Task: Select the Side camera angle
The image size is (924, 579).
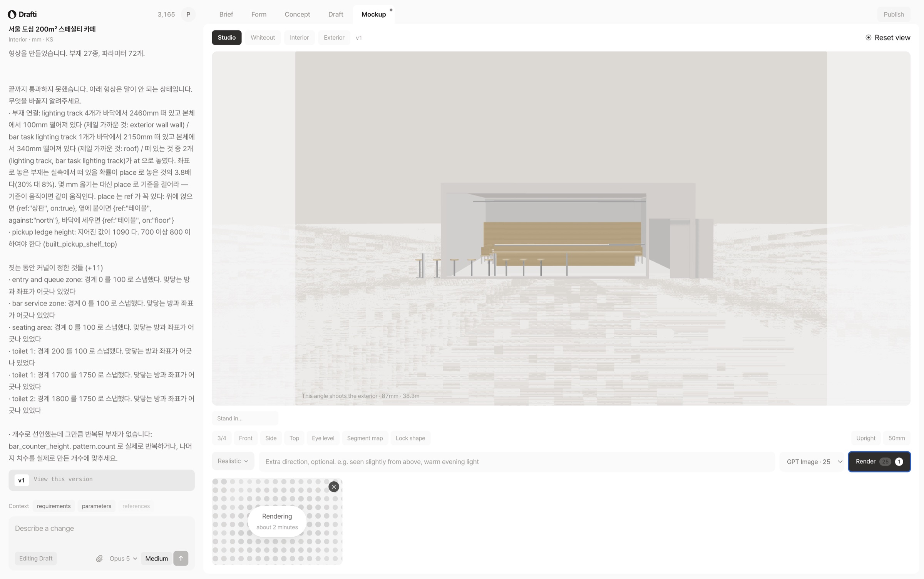Action: (271, 438)
